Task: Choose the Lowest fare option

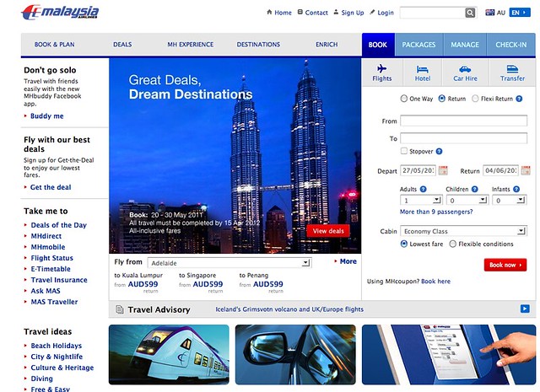Action: pyautogui.click(x=404, y=244)
